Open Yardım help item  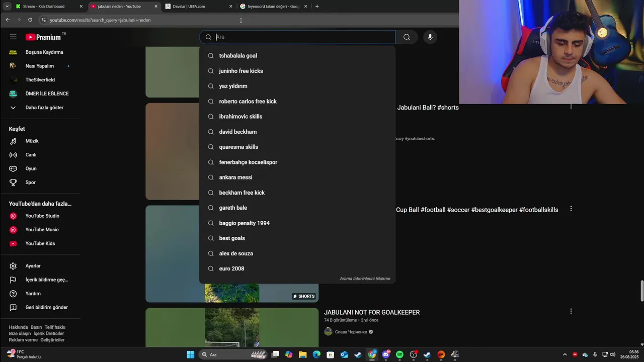(40, 294)
